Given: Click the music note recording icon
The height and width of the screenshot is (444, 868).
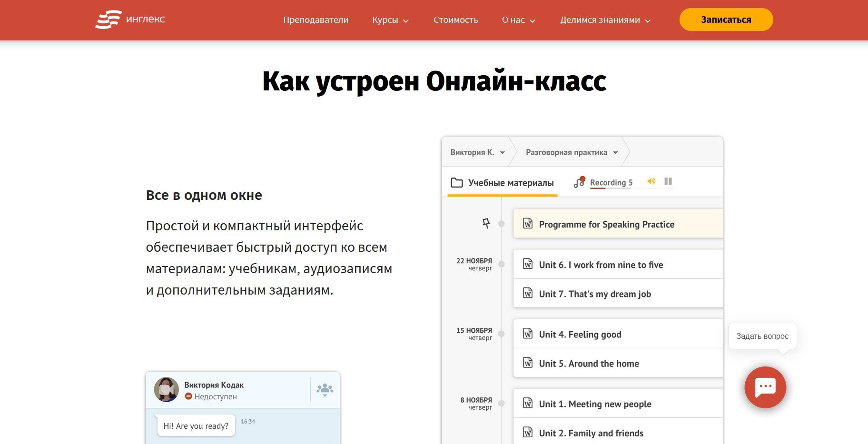Looking at the screenshot, I should (579, 182).
